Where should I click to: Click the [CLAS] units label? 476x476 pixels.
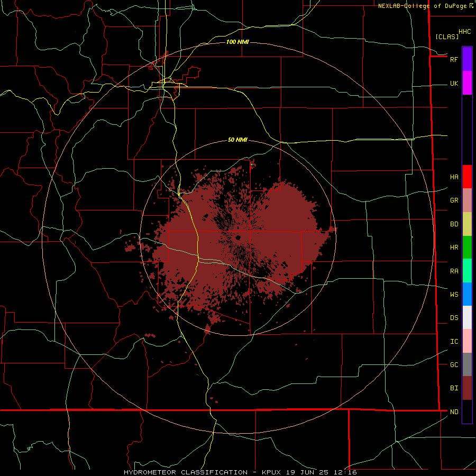[x=447, y=37]
